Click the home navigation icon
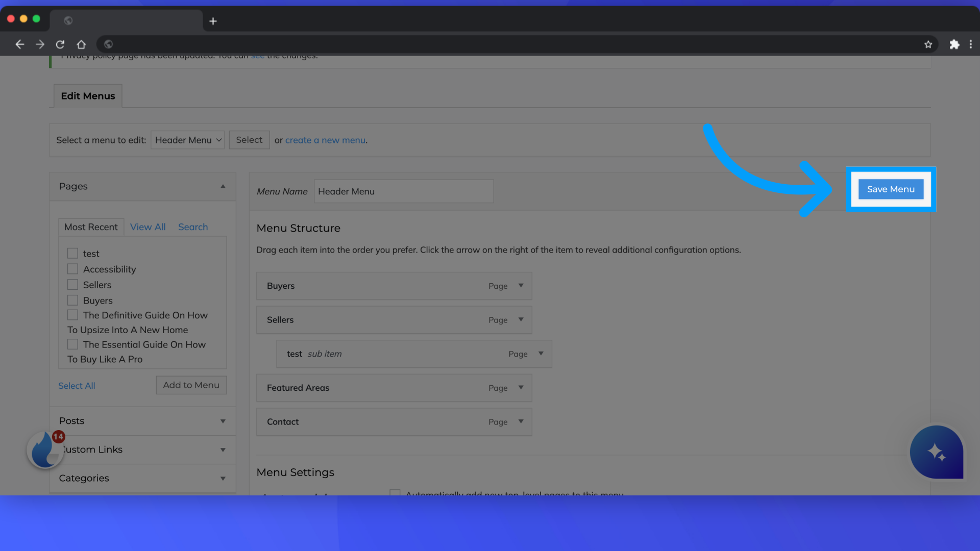 [81, 44]
